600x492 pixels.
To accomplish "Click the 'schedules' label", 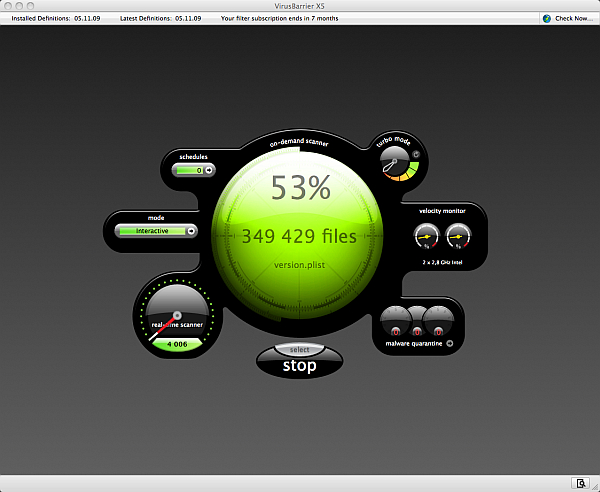I will [193, 157].
